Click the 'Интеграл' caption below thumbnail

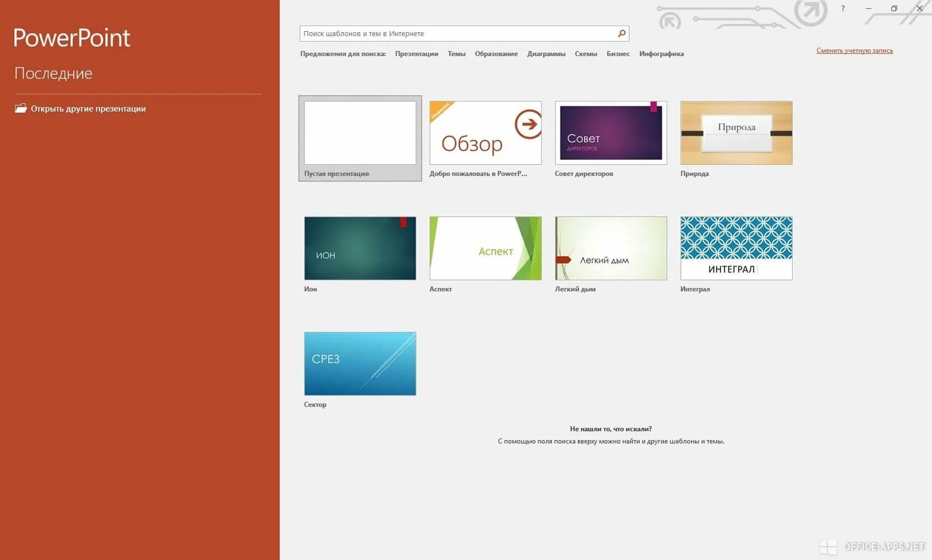(695, 289)
